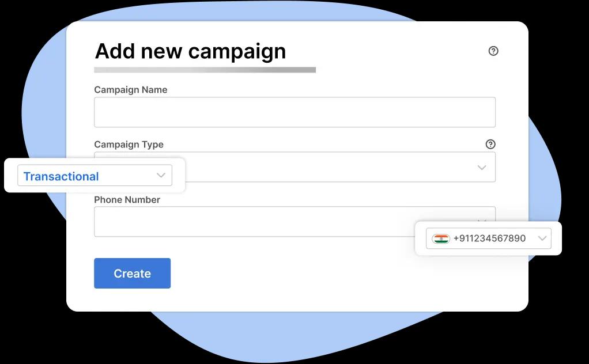Click the India flag icon
Image resolution: width=589 pixels, height=364 pixels.
point(441,238)
